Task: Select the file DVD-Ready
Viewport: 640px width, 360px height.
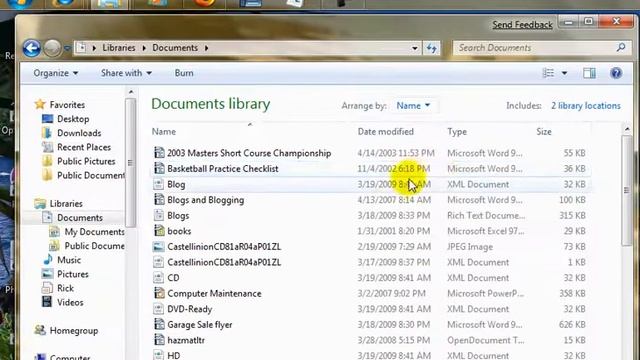Action: 189,309
